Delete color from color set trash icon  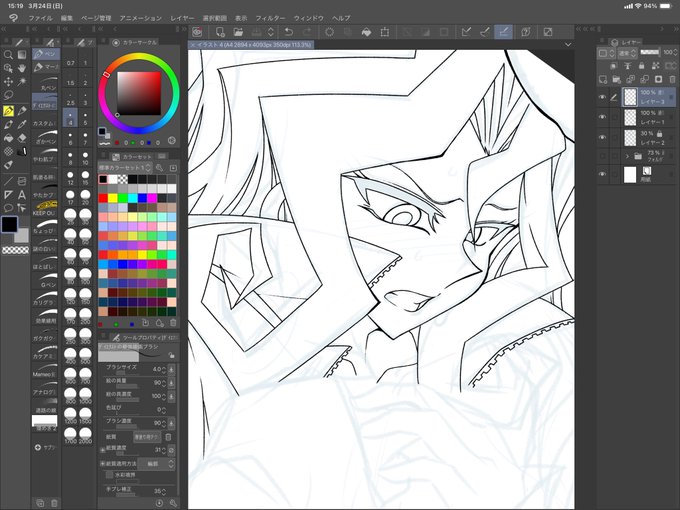pyautogui.click(x=173, y=323)
